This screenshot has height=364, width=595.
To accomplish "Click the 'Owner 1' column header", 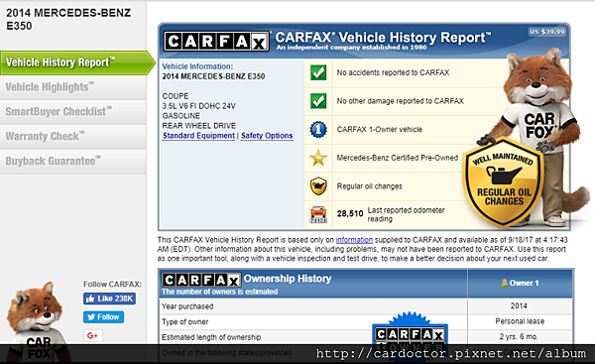I will (520, 283).
